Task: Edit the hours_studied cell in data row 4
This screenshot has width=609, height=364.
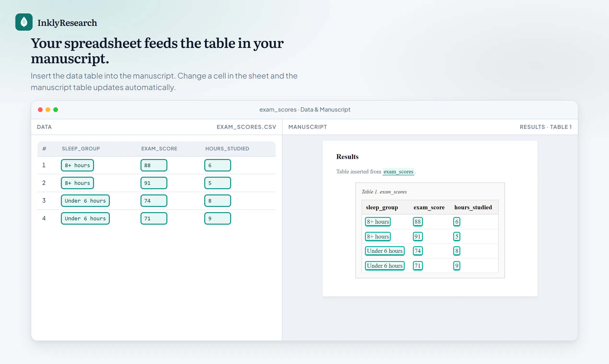Action: [x=217, y=218]
